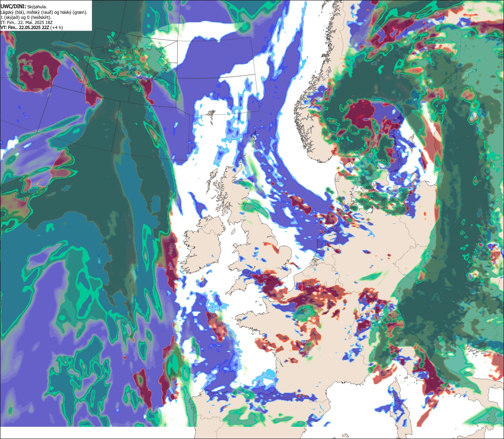Click the legend line "Lágský (blá), miðský (rauð) og háský (græn)."
504x439 pixels.
[x=44, y=12]
